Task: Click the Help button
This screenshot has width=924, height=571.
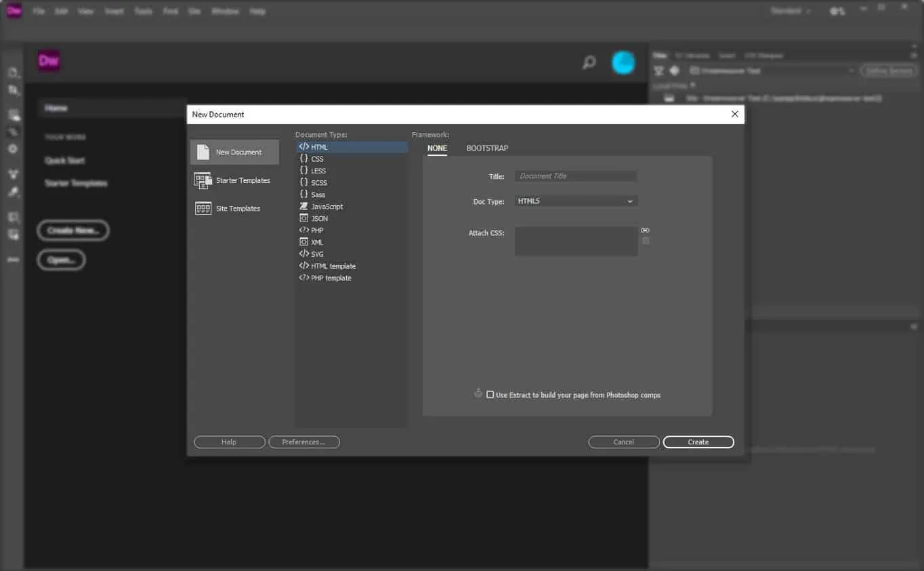Action: pyautogui.click(x=229, y=442)
